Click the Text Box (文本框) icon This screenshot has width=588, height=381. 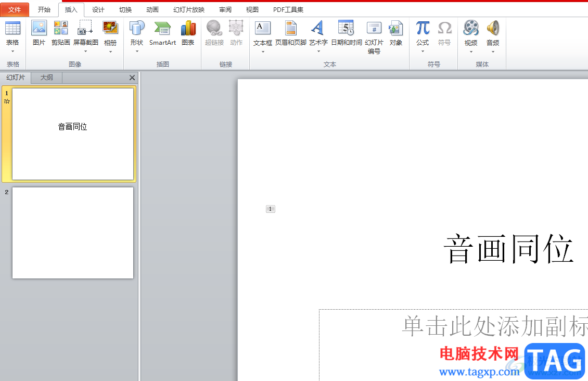click(x=262, y=28)
